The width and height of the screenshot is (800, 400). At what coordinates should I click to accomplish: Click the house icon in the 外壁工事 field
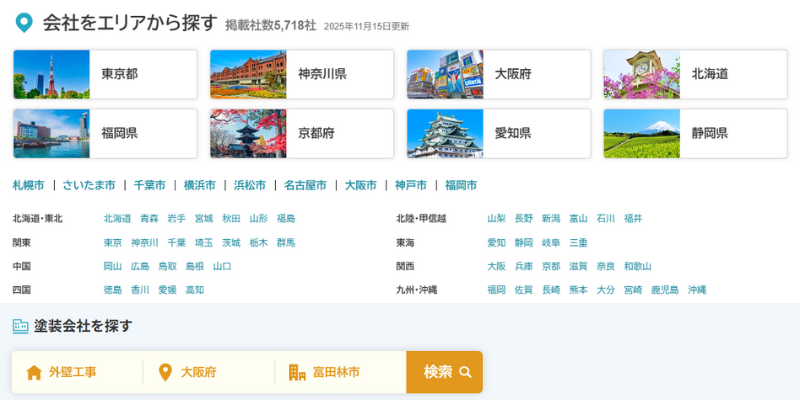(34, 372)
